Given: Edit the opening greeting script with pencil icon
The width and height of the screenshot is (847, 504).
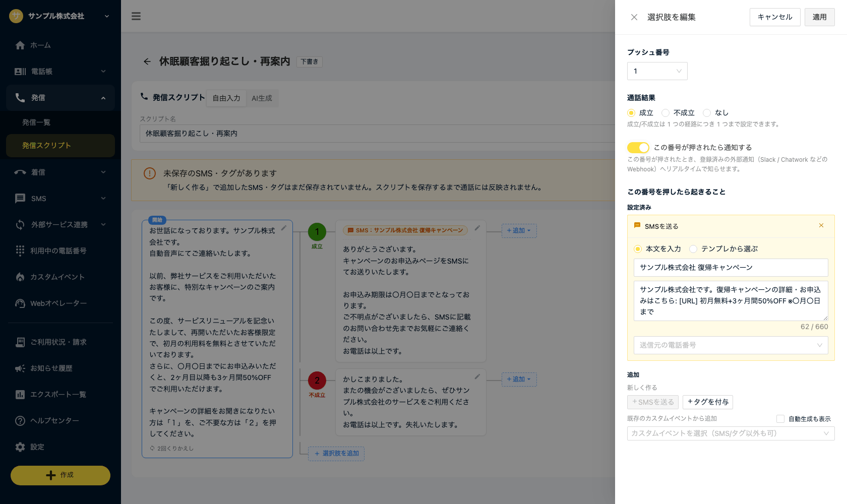Looking at the screenshot, I should coord(284,228).
